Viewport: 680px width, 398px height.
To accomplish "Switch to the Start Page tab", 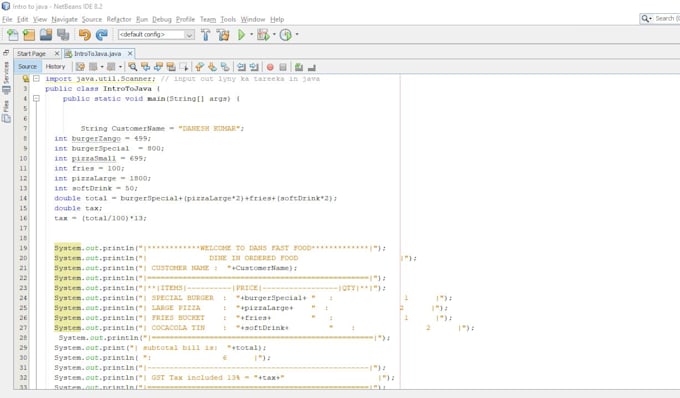I will [31, 54].
